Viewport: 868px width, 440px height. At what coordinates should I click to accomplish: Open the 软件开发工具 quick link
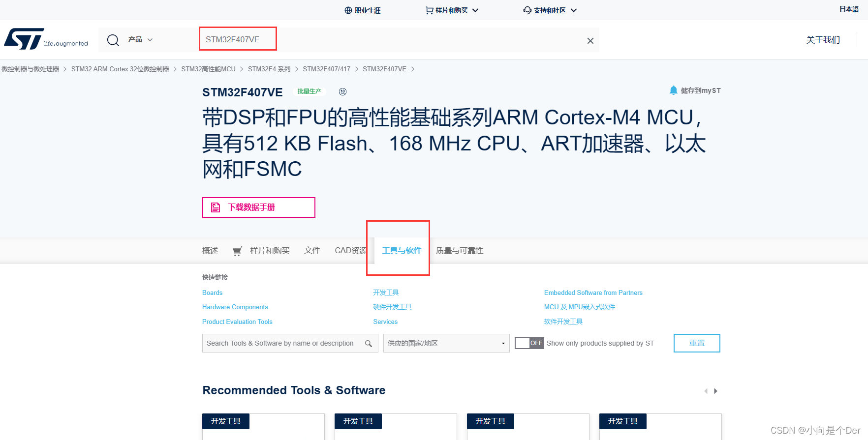(x=563, y=322)
